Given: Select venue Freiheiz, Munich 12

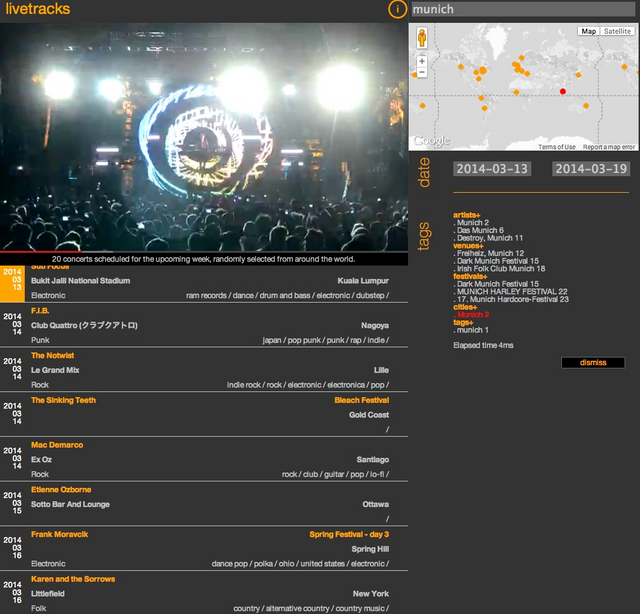Looking at the screenshot, I should pos(489,253).
